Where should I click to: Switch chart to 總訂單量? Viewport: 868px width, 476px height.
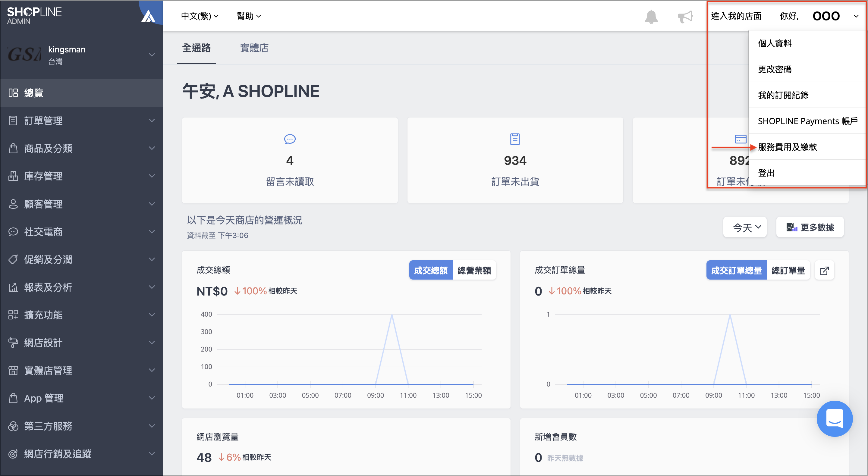pyautogui.click(x=788, y=270)
